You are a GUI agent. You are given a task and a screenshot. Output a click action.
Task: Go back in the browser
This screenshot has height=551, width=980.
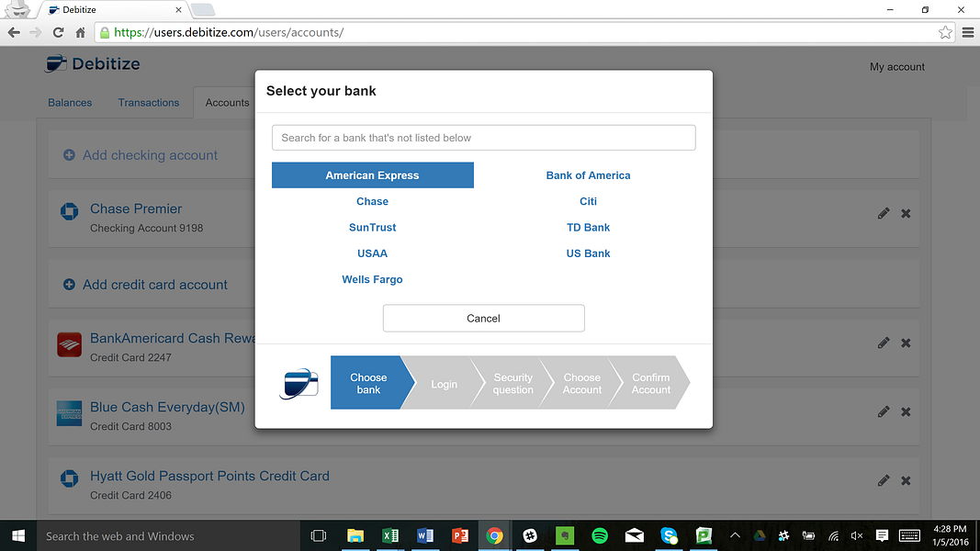click(14, 32)
